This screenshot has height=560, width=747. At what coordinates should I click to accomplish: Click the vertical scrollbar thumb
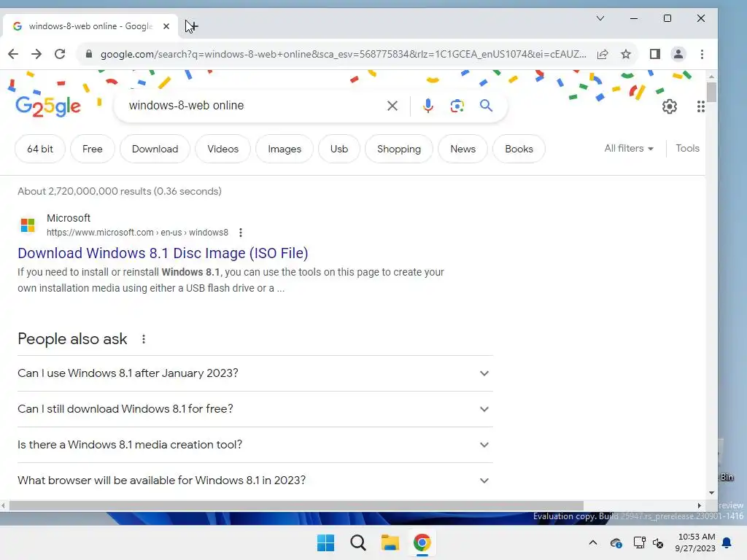click(711, 93)
